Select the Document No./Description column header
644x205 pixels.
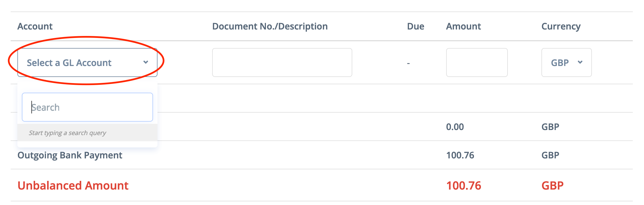coord(270,26)
